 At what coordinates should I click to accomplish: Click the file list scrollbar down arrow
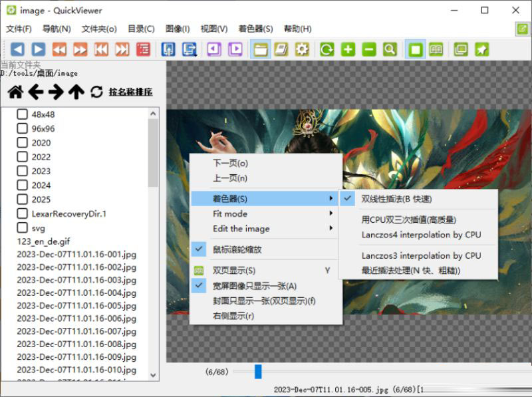[153, 375]
